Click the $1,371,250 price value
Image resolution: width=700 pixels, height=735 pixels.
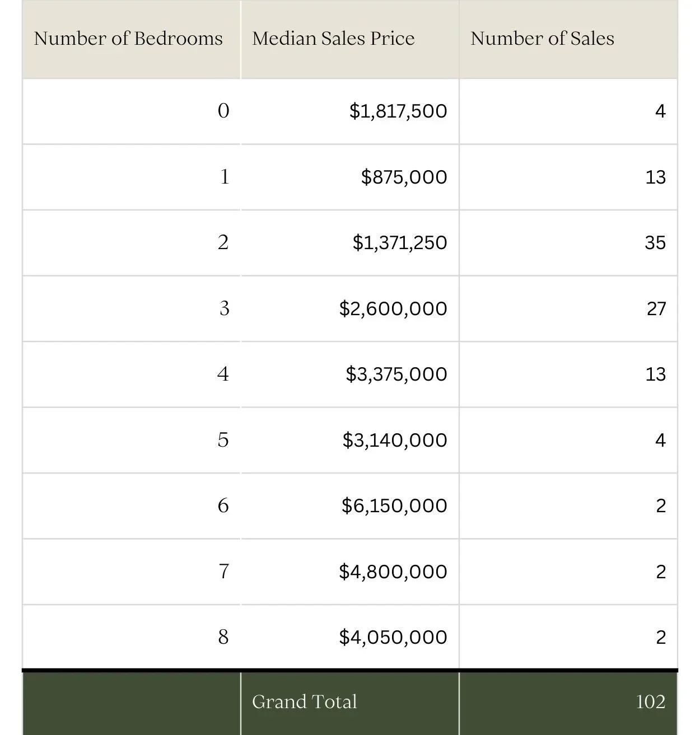click(x=400, y=242)
